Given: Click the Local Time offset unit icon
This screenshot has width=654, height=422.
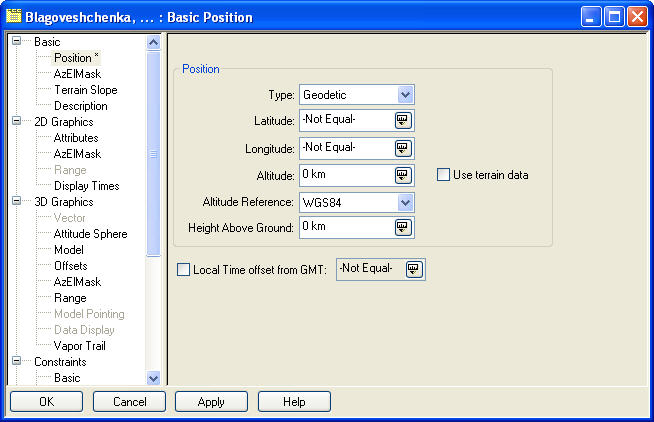Looking at the screenshot, I should 414,269.
